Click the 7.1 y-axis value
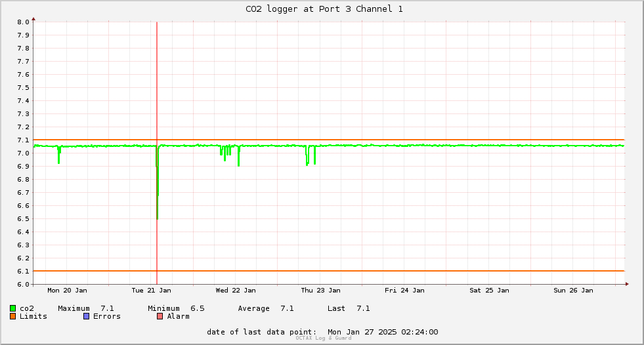644x345 pixels. [23, 140]
